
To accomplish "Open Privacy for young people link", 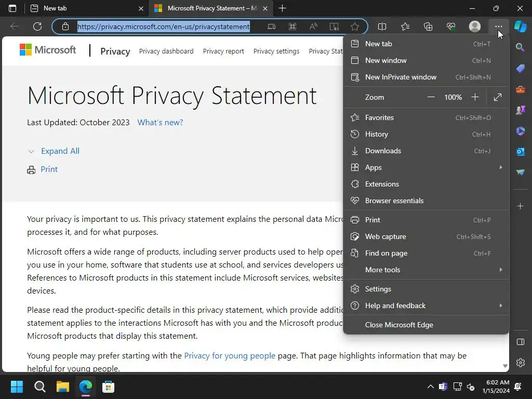I will click(x=230, y=355).
